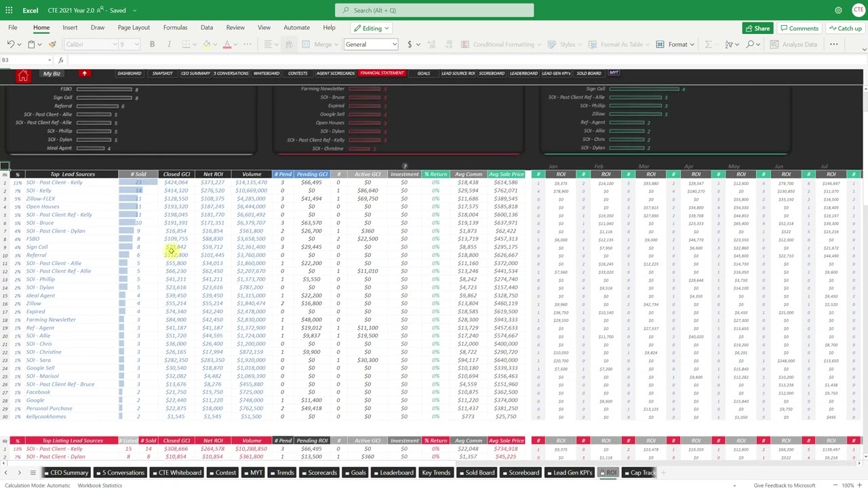This screenshot has height=488, width=868.
Task: Add a new sheet plus icon
Action: click(x=664, y=472)
